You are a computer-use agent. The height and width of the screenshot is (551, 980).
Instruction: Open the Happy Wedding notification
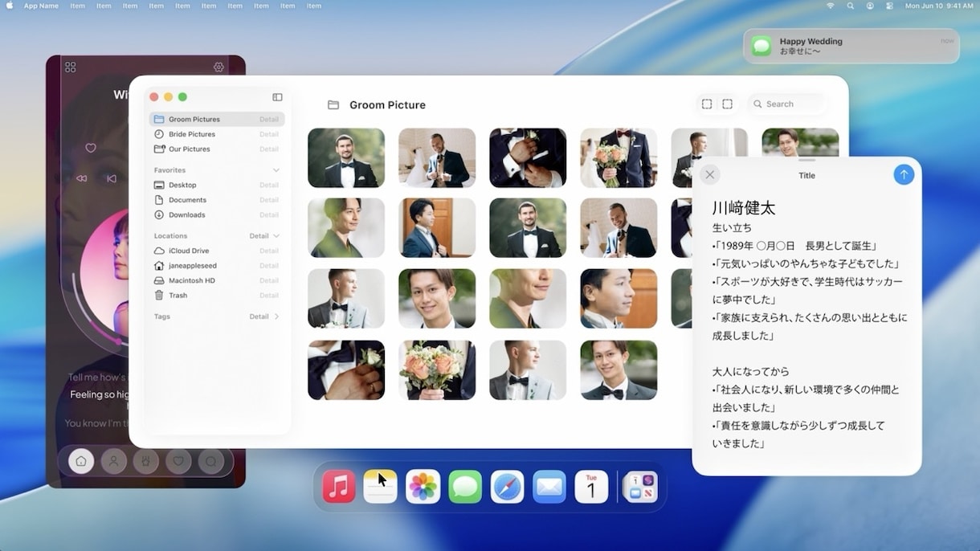(851, 46)
